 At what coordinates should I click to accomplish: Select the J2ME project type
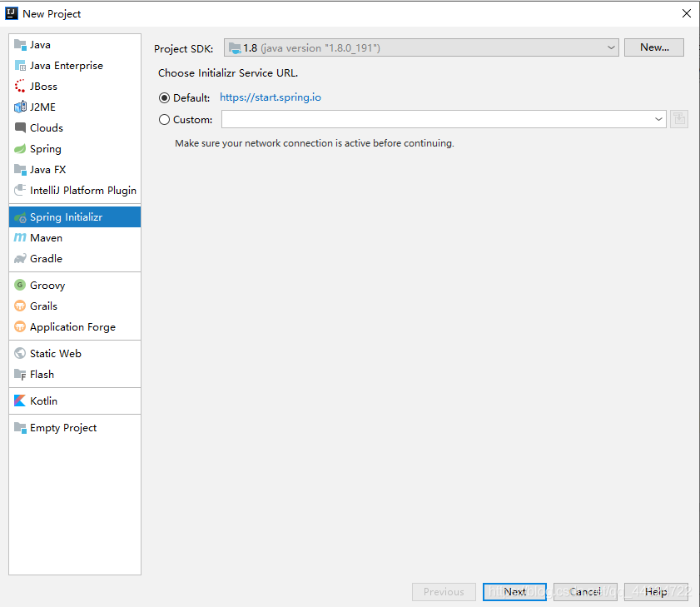click(46, 107)
